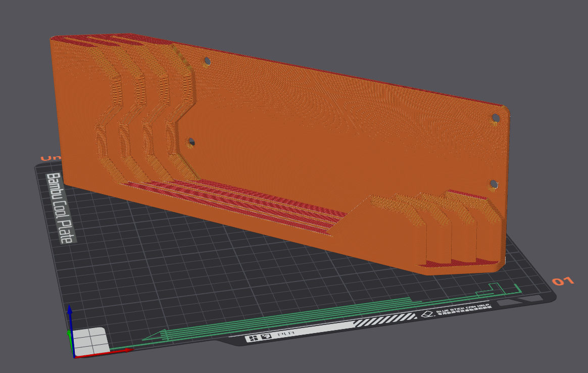The height and width of the screenshot is (373, 588).
Task: Click the hatched stripe marking on plate
Action: (384, 320)
